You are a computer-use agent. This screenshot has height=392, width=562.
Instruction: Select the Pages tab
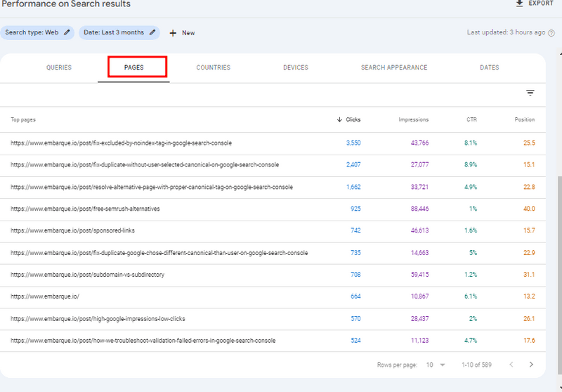pos(133,67)
